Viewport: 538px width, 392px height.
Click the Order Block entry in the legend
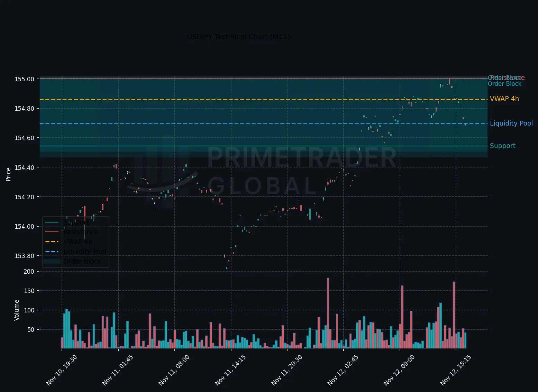tap(82, 261)
